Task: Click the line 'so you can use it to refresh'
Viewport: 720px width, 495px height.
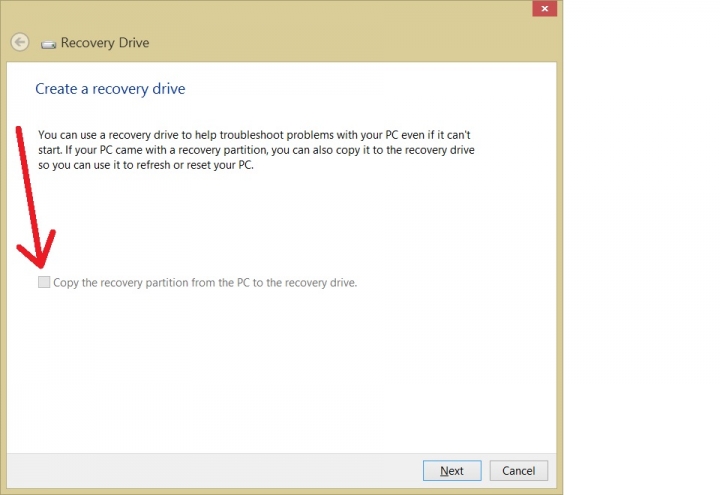Action: point(146,165)
